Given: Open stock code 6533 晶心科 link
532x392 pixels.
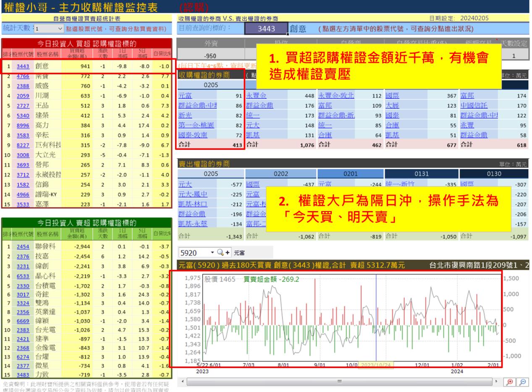Looking at the screenshot, I should pos(23,276).
